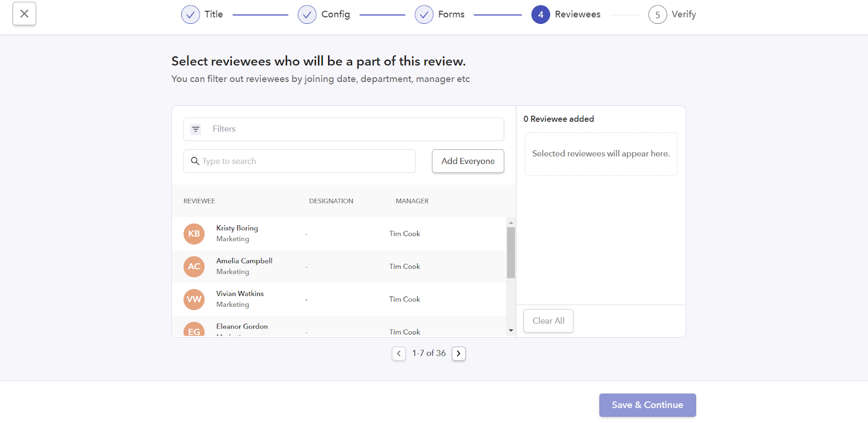Add Everyone as reviewees
Viewport: 868px width, 423px height.
pos(468,161)
